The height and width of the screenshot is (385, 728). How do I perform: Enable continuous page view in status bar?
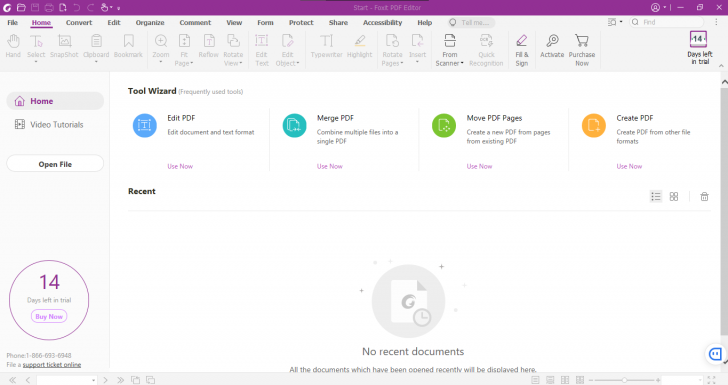550,380
